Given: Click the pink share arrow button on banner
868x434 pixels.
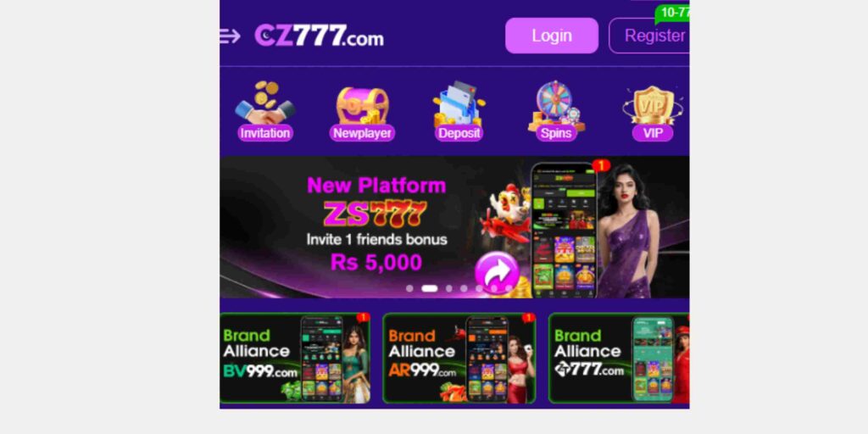Looking at the screenshot, I should point(497,272).
